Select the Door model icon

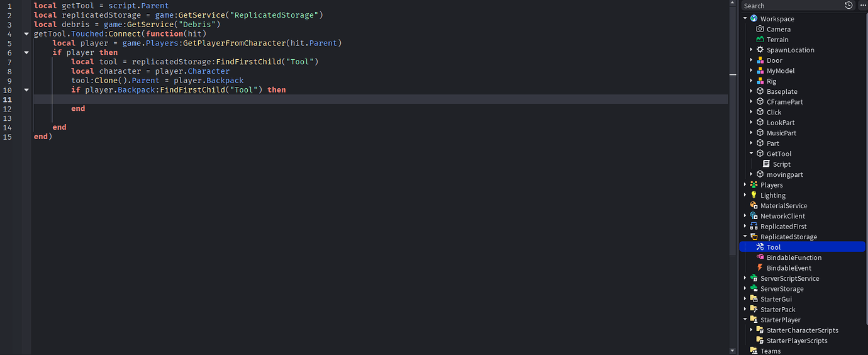tap(760, 60)
